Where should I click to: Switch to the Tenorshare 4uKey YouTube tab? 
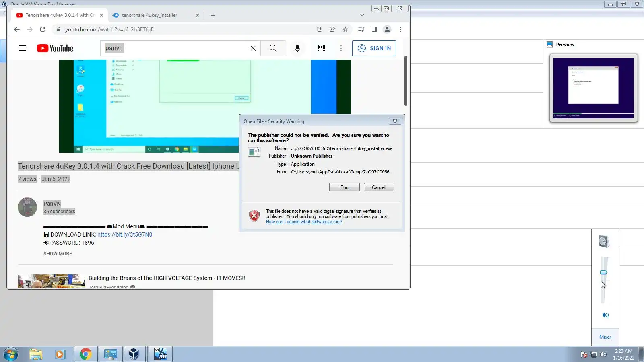pyautogui.click(x=60, y=15)
